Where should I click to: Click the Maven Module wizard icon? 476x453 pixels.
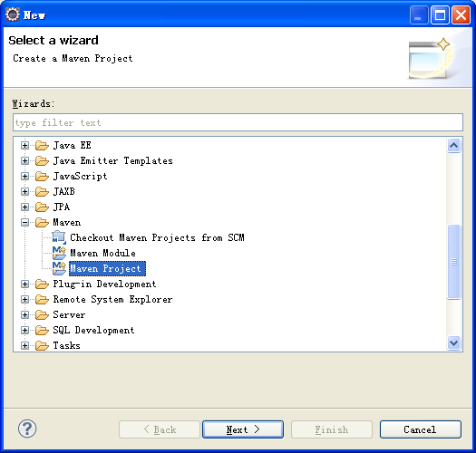[x=59, y=253]
